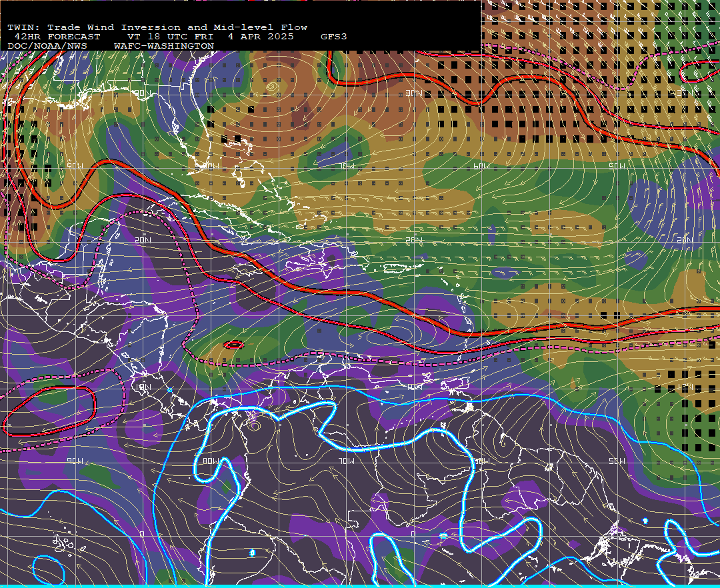Click the "DOC/NOAA/NWS" source text
Screen dimensions: 720x588
pos(47,47)
